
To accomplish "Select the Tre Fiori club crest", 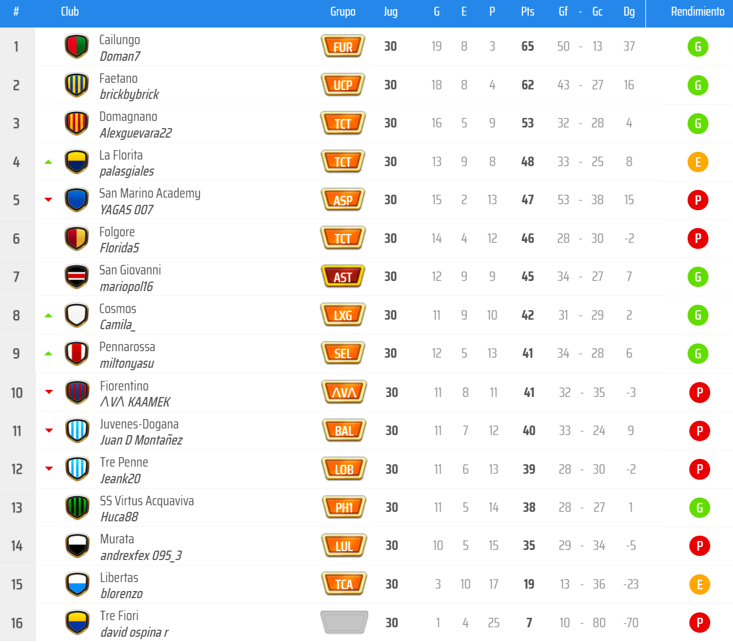I will (77, 622).
